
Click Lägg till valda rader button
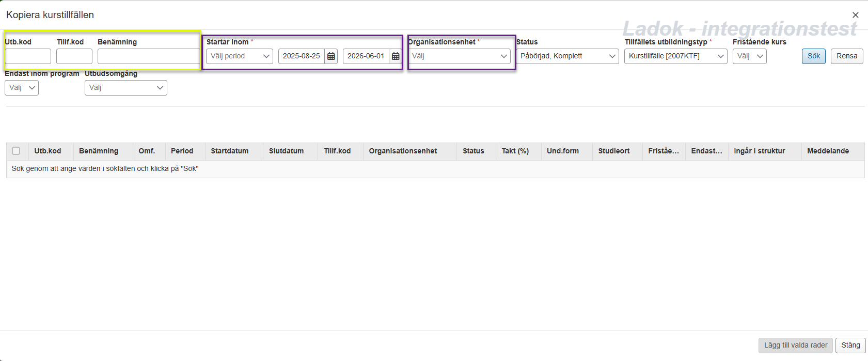[795, 345]
